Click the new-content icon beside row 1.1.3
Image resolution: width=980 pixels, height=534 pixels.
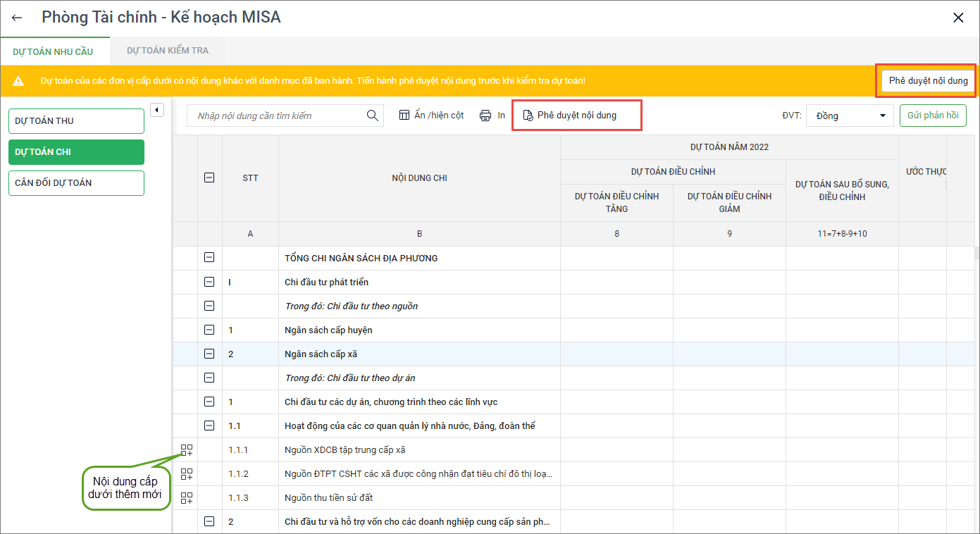point(187,498)
